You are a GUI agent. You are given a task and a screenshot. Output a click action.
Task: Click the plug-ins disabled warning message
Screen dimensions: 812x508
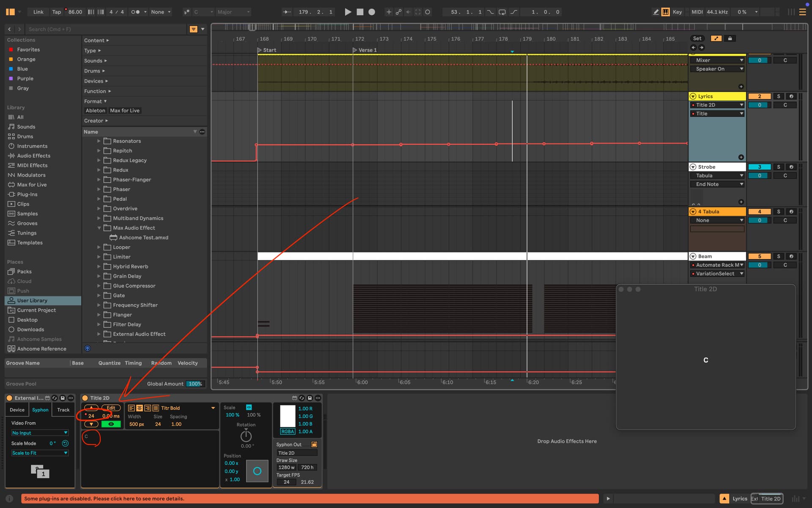tap(104, 498)
